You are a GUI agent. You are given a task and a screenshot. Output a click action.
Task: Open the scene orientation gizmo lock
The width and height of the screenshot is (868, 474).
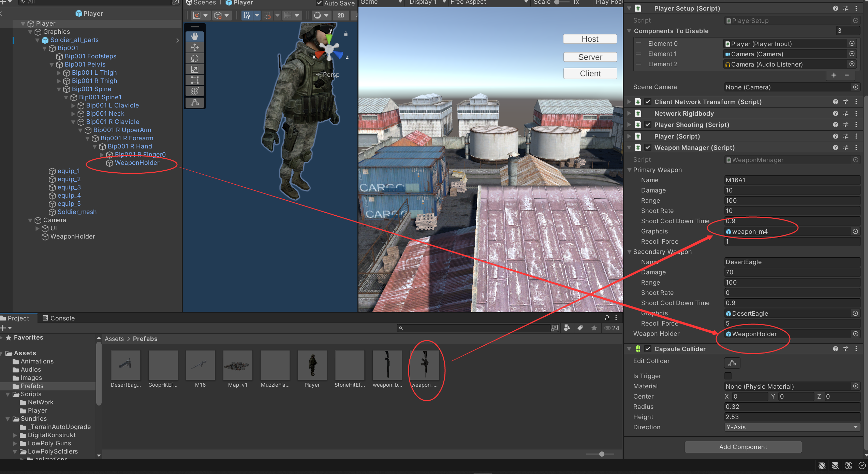coord(345,34)
